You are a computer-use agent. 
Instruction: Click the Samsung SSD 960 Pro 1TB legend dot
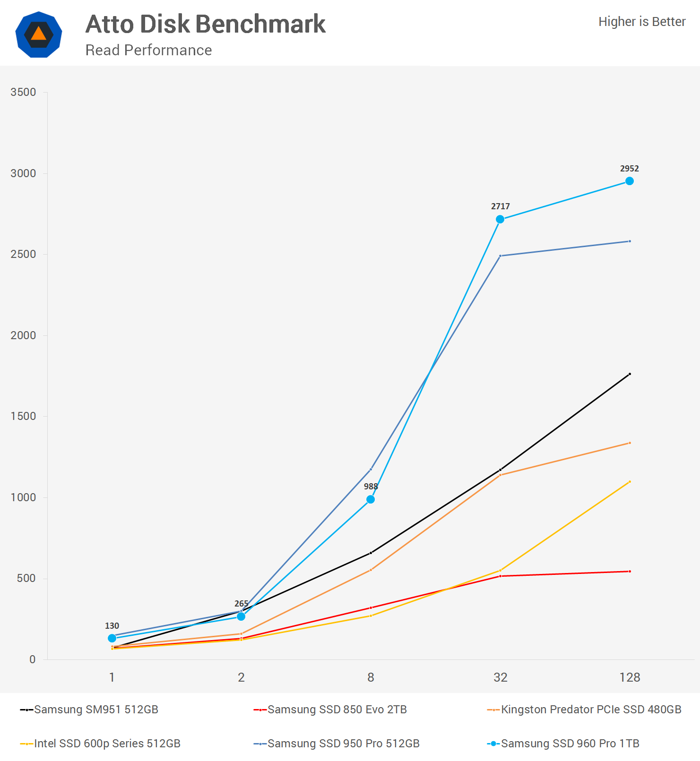pyautogui.click(x=493, y=744)
